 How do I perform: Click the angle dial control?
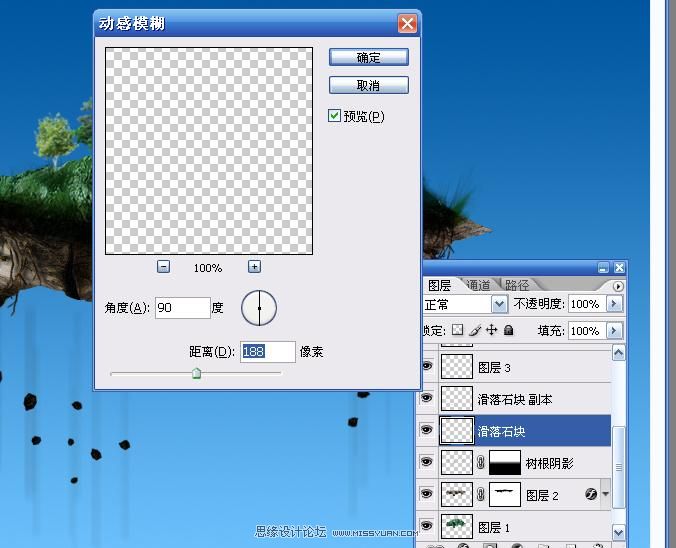click(x=259, y=308)
